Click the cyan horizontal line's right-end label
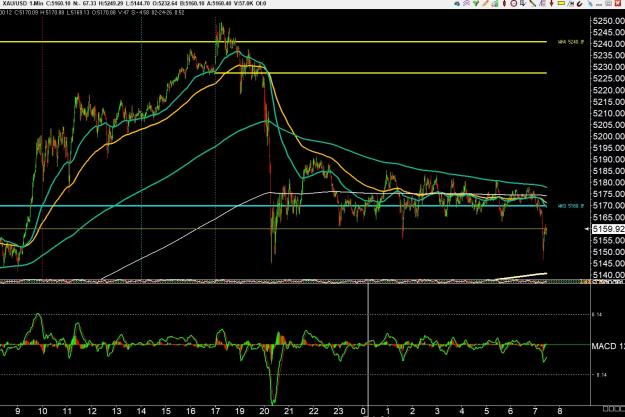 [571, 206]
